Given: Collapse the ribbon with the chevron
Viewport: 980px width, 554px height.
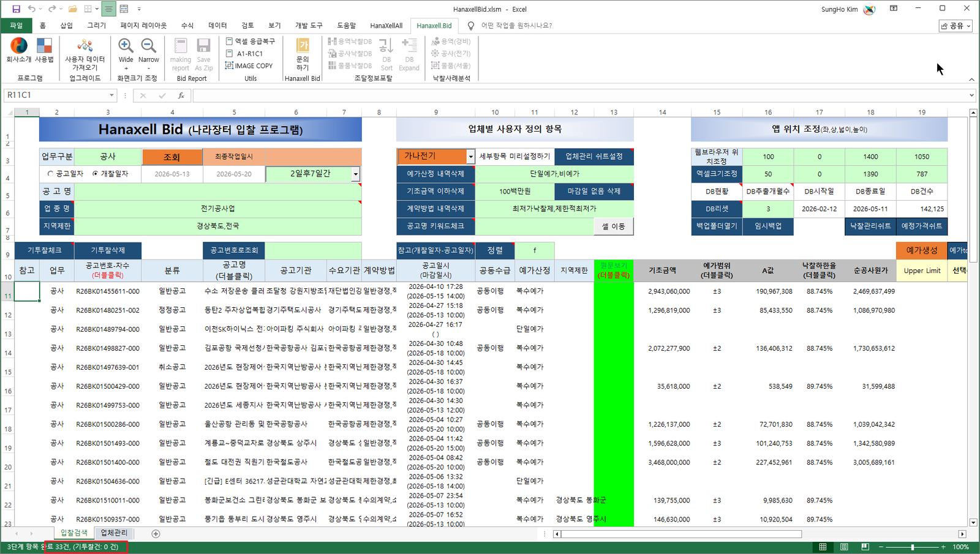Looking at the screenshot, I should click(x=971, y=80).
